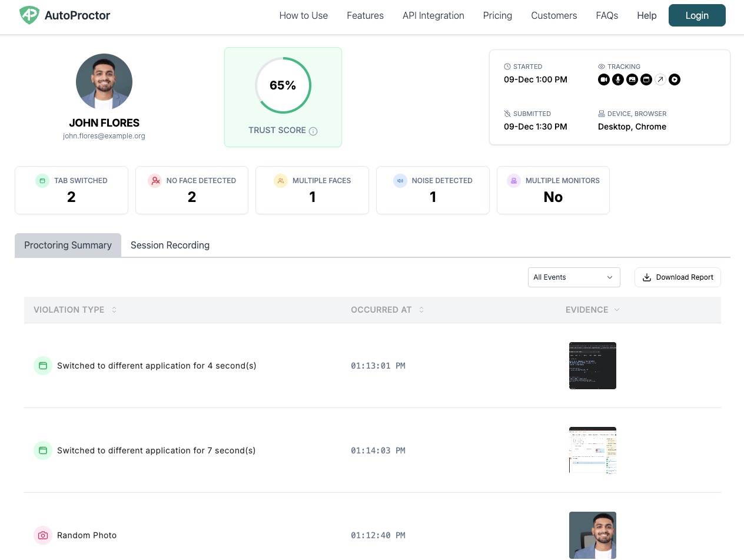This screenshot has width=744, height=560.
Task: Open Random Photo evidence thumbnail
Action: point(593,535)
